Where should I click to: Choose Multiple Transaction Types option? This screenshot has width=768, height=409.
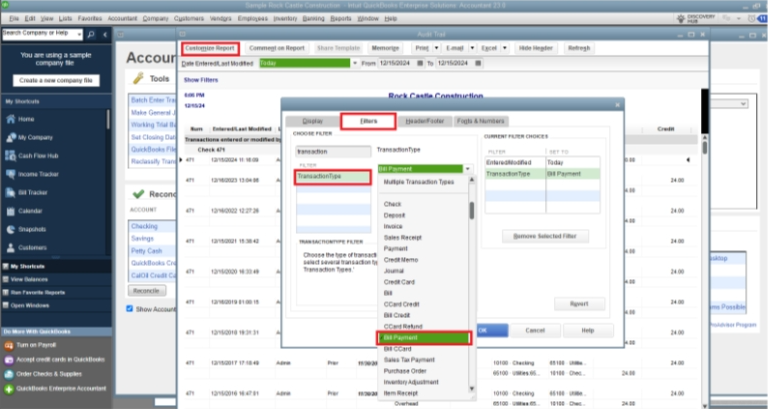[x=419, y=182]
